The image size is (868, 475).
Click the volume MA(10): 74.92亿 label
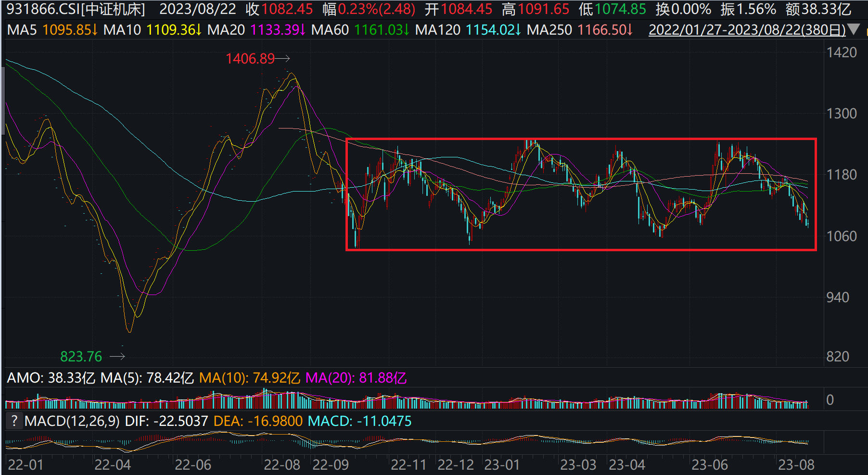click(x=250, y=378)
